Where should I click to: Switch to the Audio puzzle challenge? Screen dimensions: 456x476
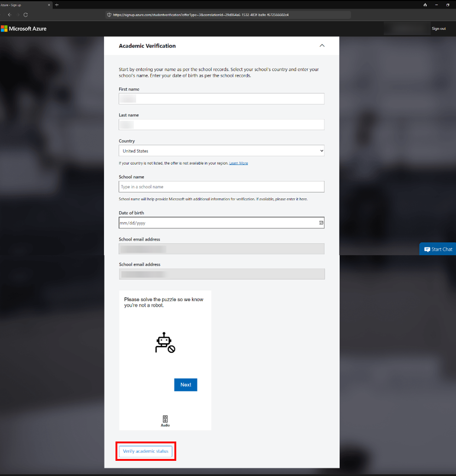click(165, 421)
